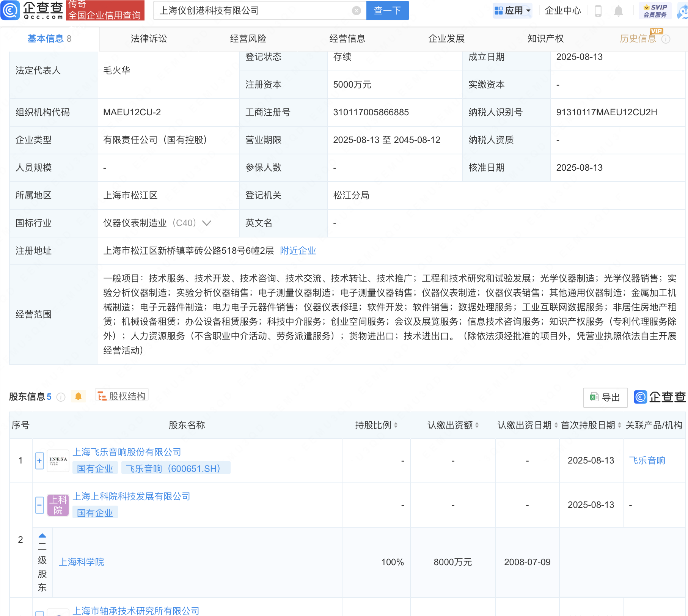
Task: Click the info icon next to 股东信息
Action: coord(61,397)
